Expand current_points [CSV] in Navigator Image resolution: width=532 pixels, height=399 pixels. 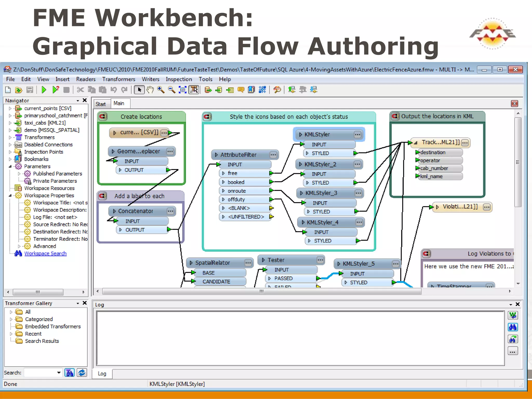tap(10, 108)
